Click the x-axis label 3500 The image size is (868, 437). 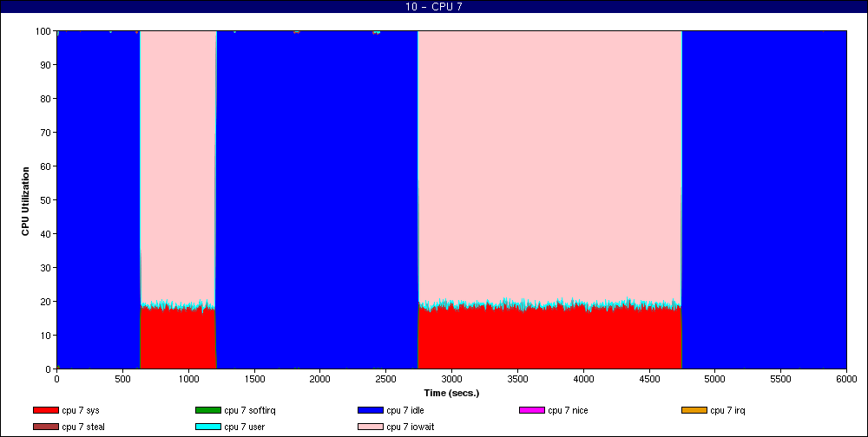click(517, 380)
